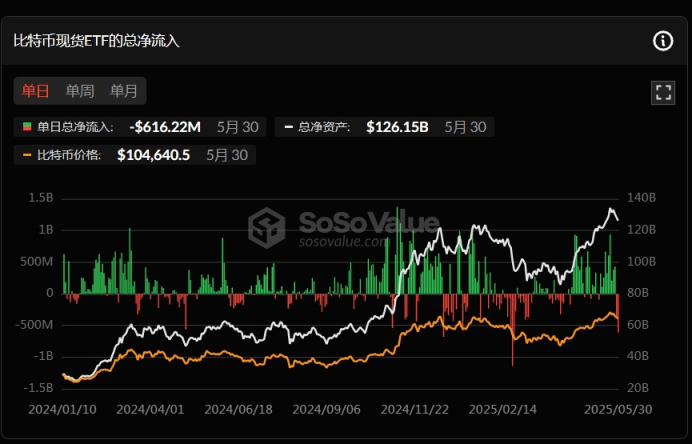Click the 2025/05/30 date axis label
The image size is (692, 444).
pos(618,410)
